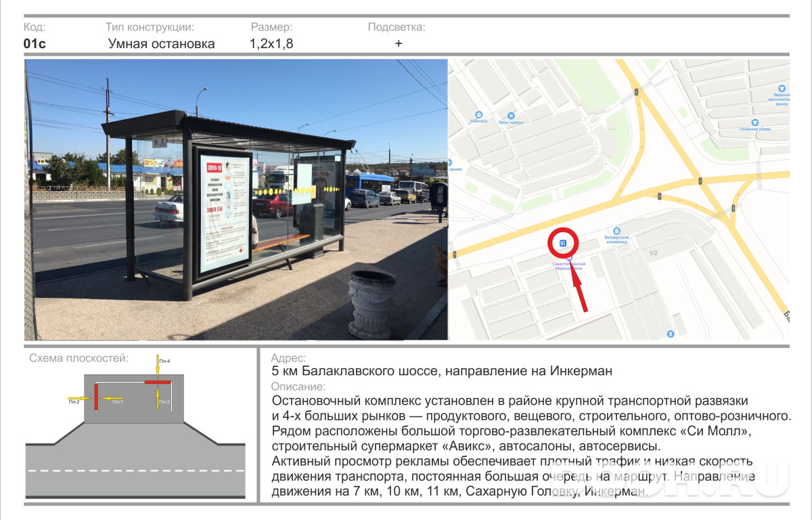This screenshot has height=520, width=812.
Task: Click the bus stop icon on the map
Action: pos(563,242)
